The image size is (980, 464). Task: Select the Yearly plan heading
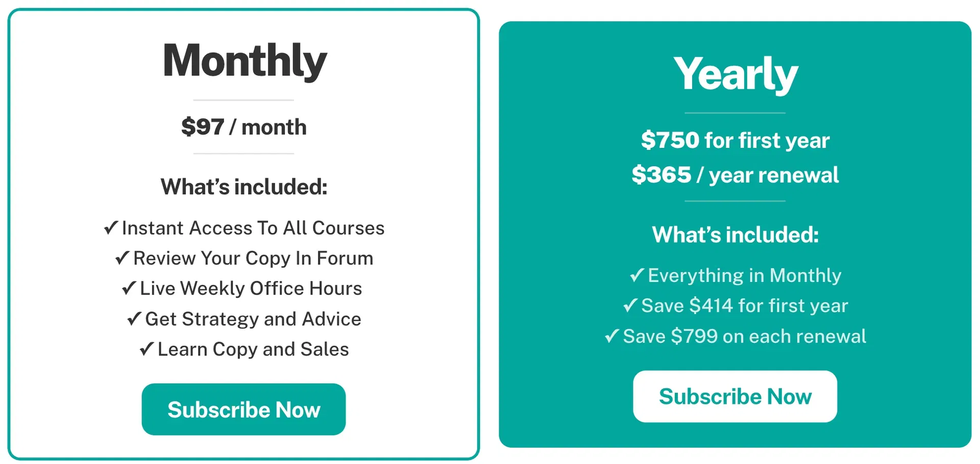736,74
